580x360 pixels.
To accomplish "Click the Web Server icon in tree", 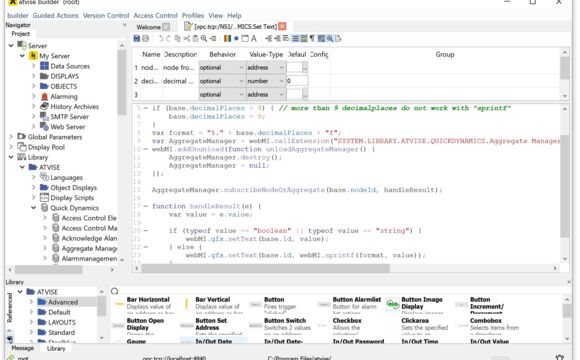I will click(x=44, y=127).
